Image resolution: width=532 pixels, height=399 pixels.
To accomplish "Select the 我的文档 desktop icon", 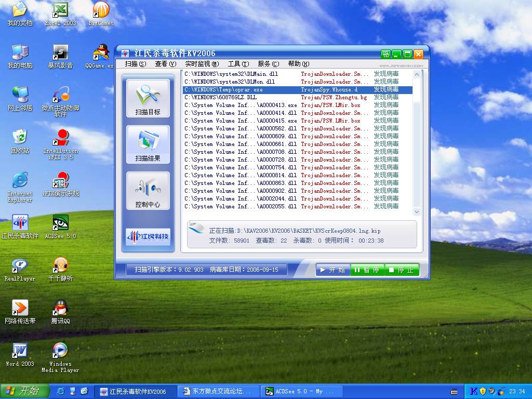I will pos(20,14).
